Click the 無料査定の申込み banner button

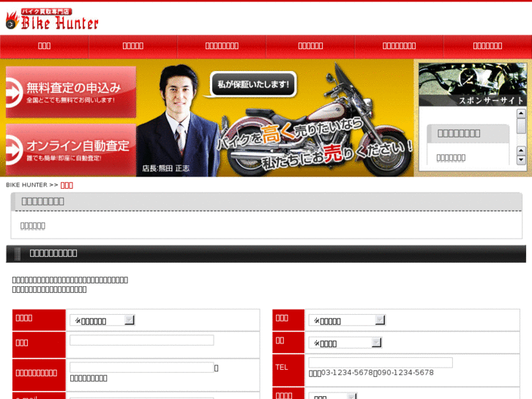click(71, 92)
